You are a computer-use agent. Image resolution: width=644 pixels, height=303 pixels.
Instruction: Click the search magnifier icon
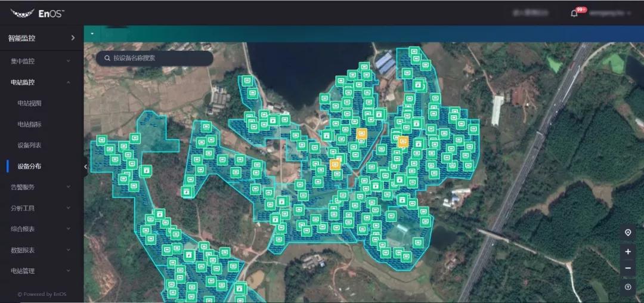pos(107,58)
